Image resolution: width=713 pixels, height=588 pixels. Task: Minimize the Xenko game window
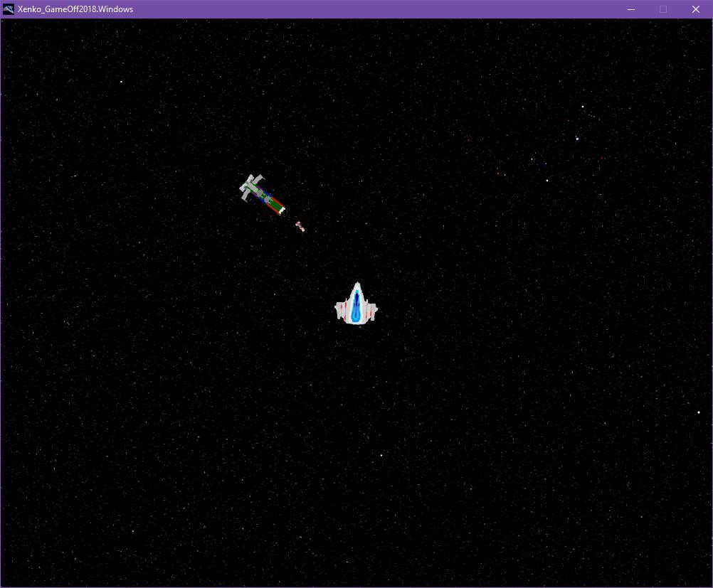tap(630, 9)
